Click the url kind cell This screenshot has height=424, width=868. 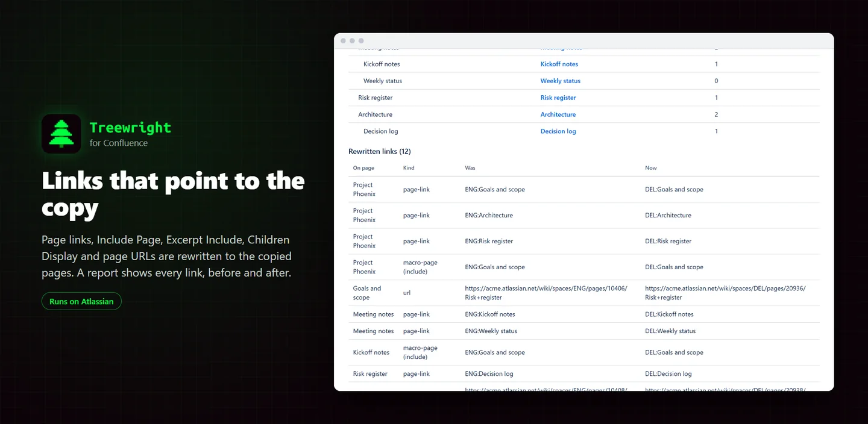[407, 293]
